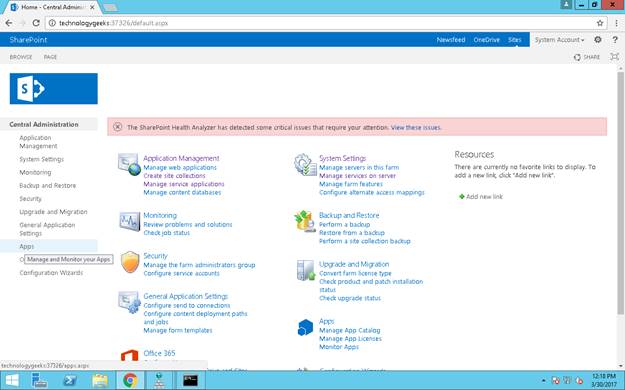Select Configuration Wizards in left navigation

click(x=51, y=273)
